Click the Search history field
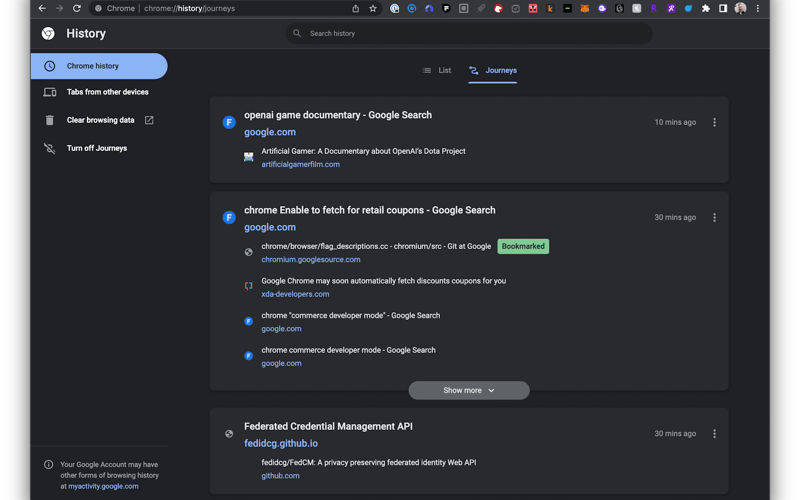Viewport: 800px width, 500px height. (469, 33)
